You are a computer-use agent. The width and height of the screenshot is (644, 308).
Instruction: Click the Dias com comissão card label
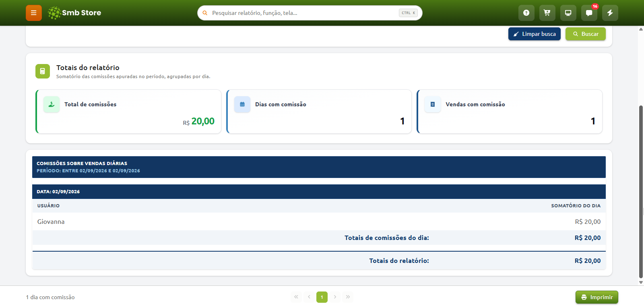point(281,104)
